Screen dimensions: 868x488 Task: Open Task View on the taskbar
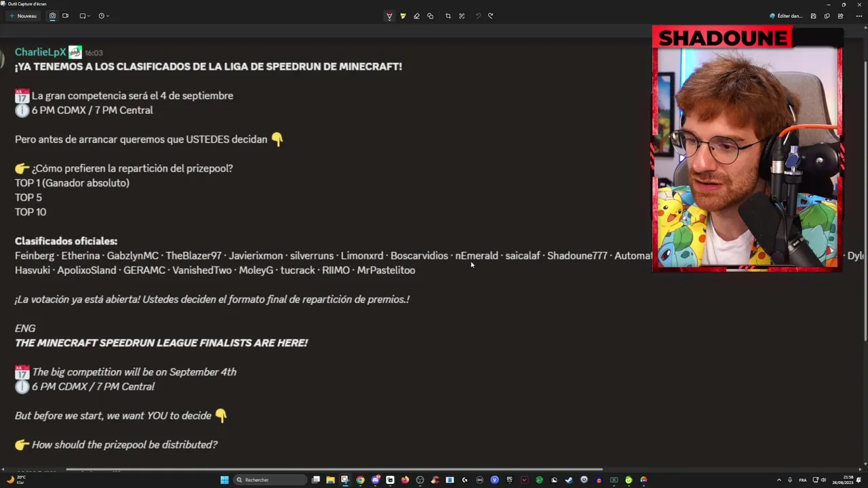[x=315, y=480]
